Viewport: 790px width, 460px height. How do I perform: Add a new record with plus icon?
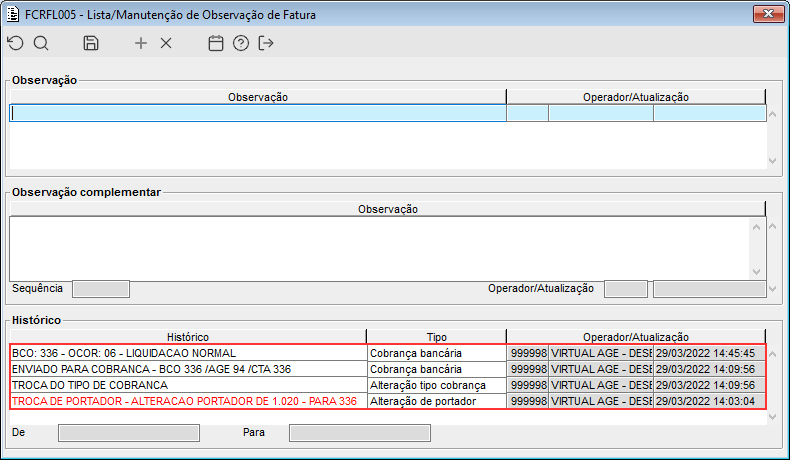pos(141,43)
